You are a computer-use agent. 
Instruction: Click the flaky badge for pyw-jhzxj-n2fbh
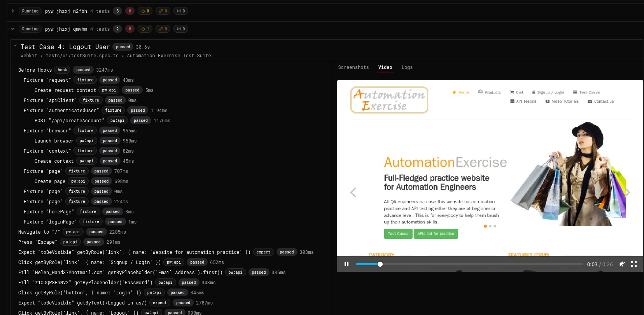click(x=163, y=11)
